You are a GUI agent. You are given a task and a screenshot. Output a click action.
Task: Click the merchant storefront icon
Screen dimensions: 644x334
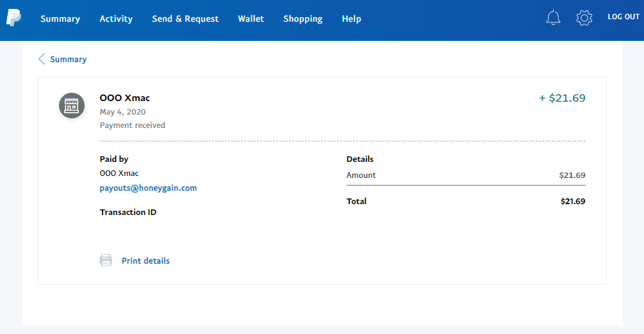72,106
